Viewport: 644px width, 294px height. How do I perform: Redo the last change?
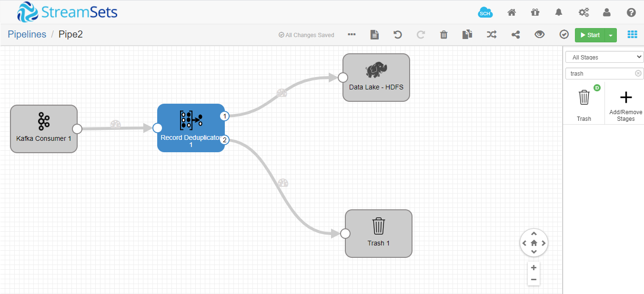421,35
